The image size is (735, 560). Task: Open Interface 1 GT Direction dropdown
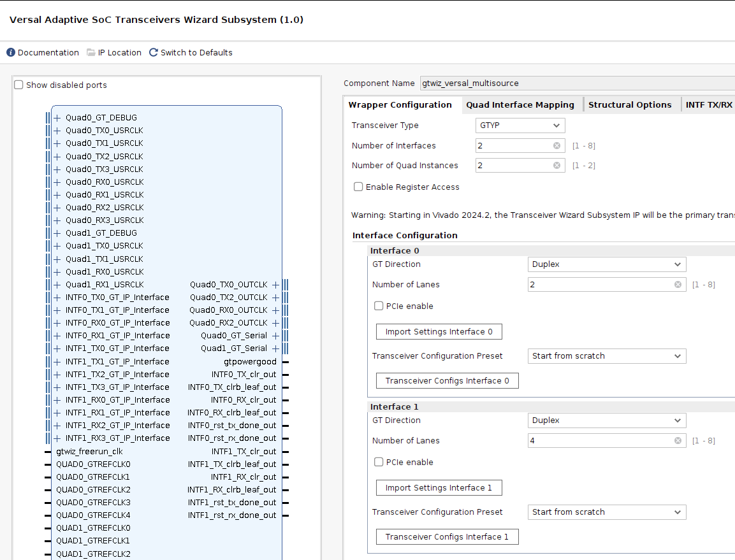click(x=607, y=420)
